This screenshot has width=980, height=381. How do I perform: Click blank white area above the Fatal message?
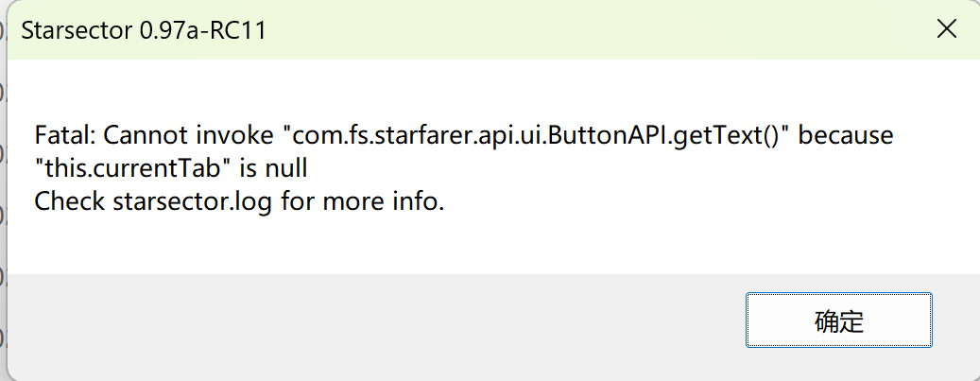473,90
